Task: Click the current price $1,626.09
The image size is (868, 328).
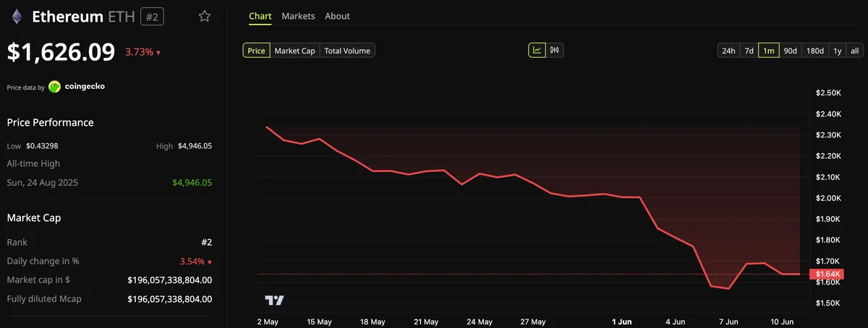Action: pyautogui.click(x=61, y=52)
